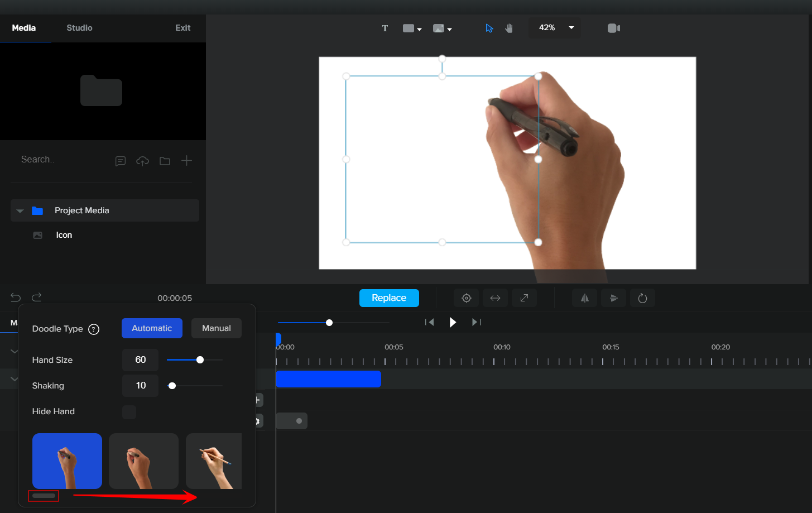Viewport: 812px width, 513px height.
Task: Select Automatic doodle type
Action: click(152, 328)
